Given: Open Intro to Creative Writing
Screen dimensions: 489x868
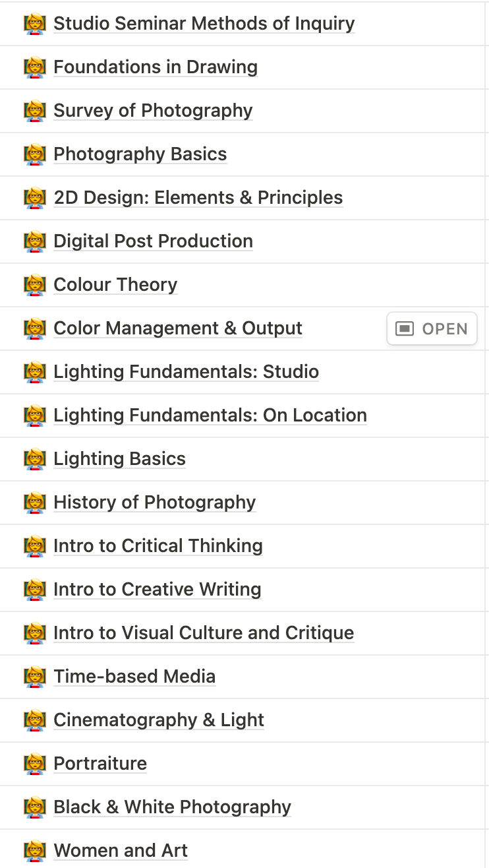Looking at the screenshot, I should [x=158, y=590].
